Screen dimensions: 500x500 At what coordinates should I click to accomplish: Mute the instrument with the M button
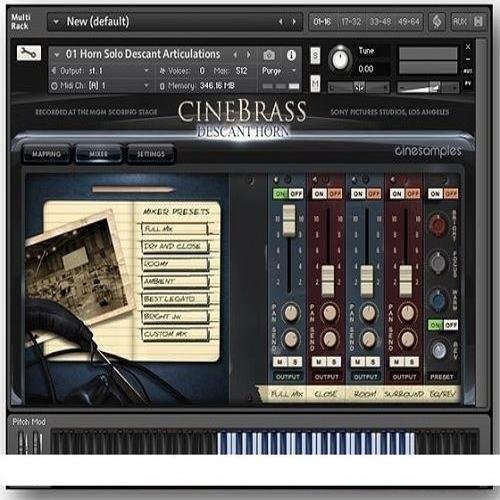315,83
